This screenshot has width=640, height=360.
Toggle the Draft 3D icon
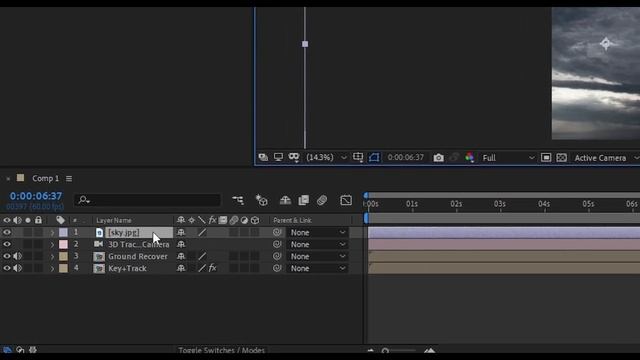coord(262,200)
